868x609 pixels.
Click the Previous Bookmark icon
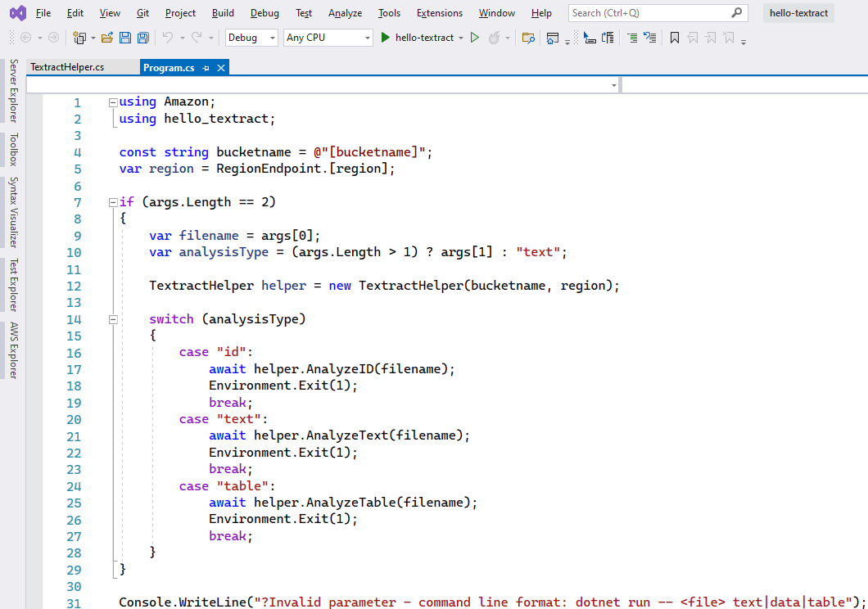pyautogui.click(x=693, y=38)
